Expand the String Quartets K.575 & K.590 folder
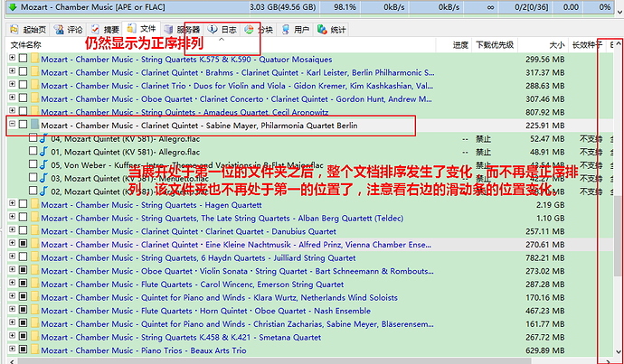624x364 pixels. [x=13, y=58]
